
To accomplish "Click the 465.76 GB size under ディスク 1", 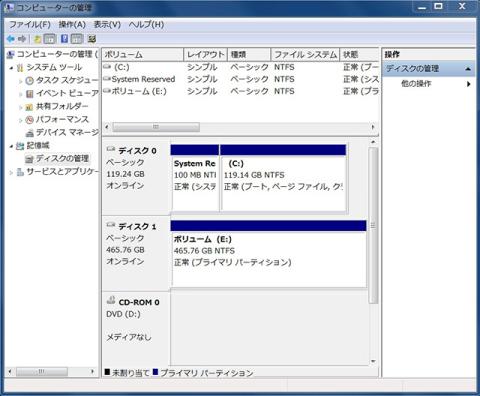I will [125, 250].
